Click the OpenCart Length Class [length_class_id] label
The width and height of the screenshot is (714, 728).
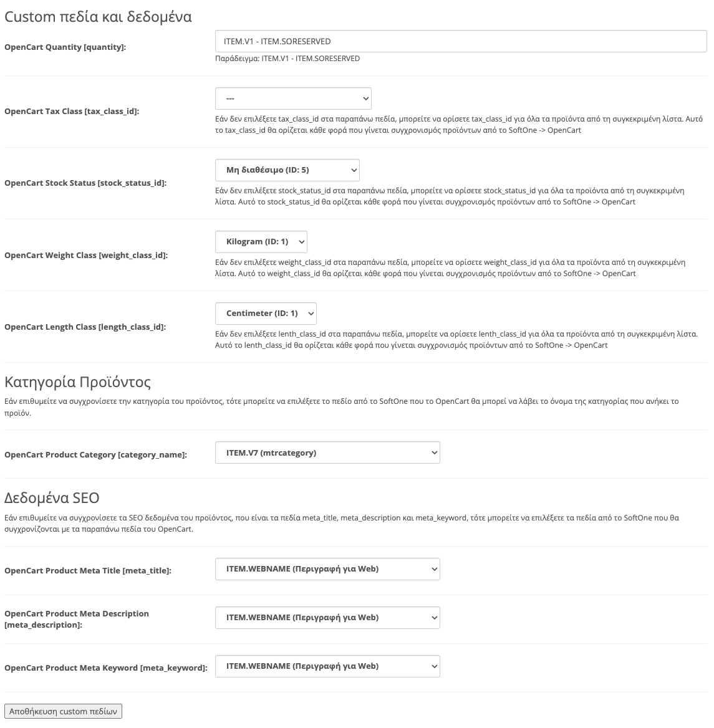tap(85, 327)
